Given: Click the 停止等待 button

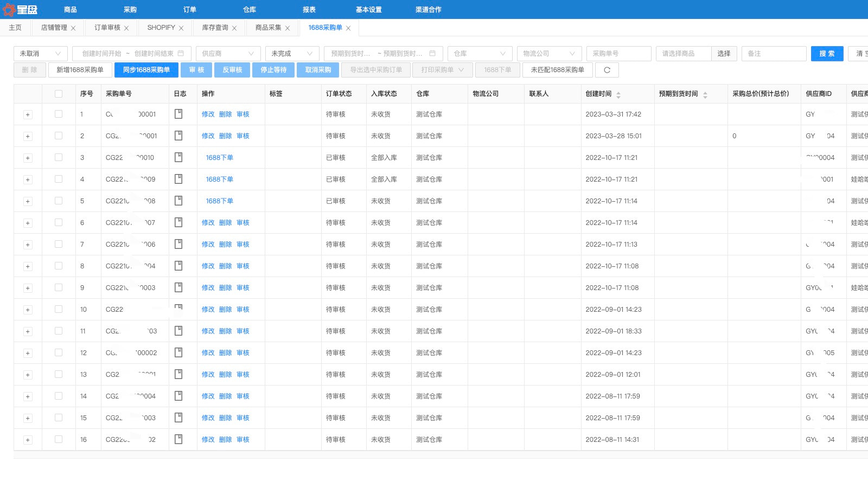Looking at the screenshot, I should [x=273, y=70].
